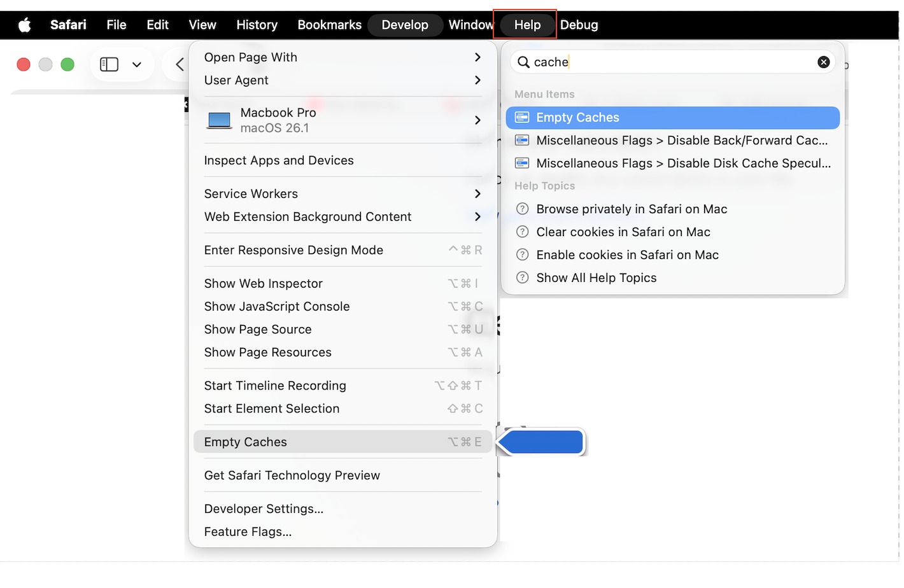Image resolution: width=904 pixels, height=588 pixels.
Task: Open Clear cookies in Safari on Mac
Action: click(673, 232)
